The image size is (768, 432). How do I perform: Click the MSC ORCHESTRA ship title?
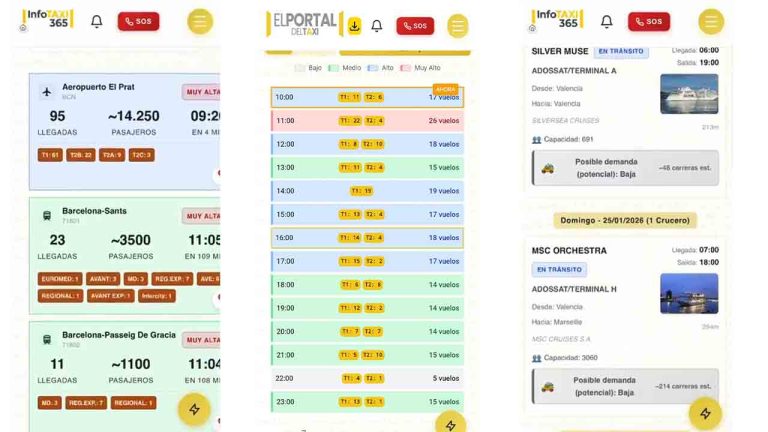click(569, 251)
